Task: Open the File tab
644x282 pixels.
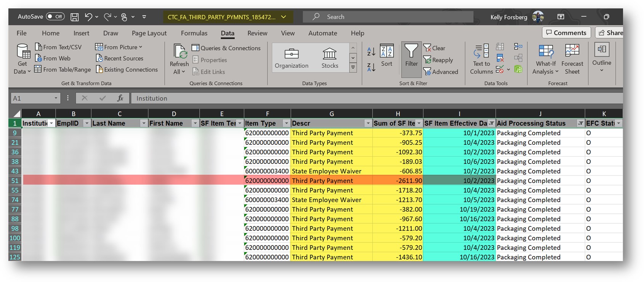Action: [x=21, y=33]
